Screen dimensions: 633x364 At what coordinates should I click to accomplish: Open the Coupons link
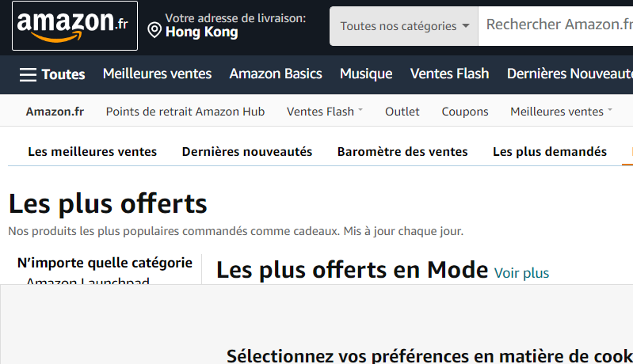465,112
